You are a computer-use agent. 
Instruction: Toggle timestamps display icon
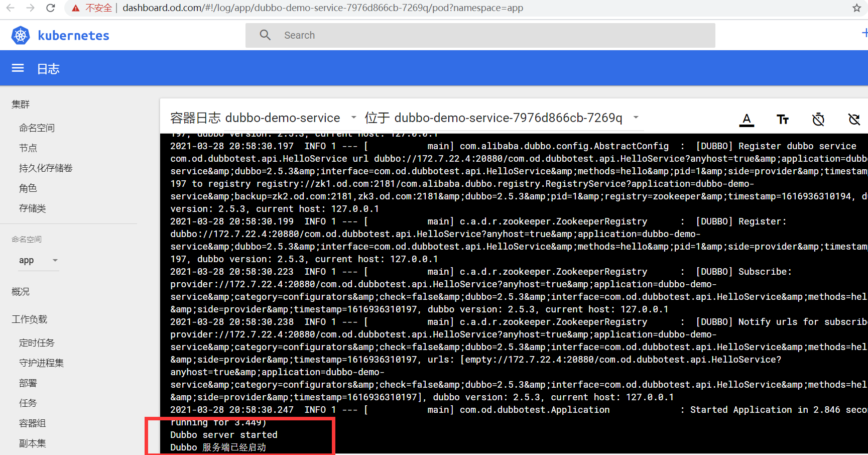pyautogui.click(x=818, y=120)
